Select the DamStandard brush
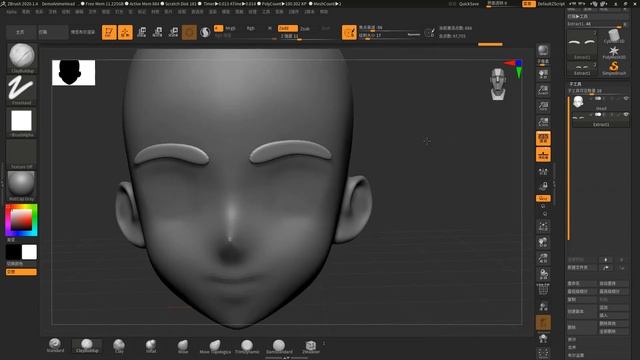This screenshot has height=360, width=640. click(279, 346)
